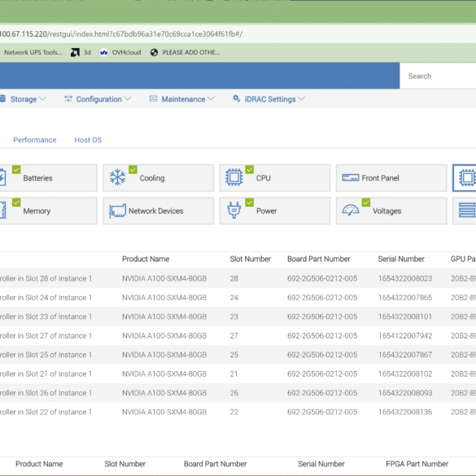Click the stacked bars tile beside Voltages
The image size is (476, 476).
pyautogui.click(x=465, y=211)
